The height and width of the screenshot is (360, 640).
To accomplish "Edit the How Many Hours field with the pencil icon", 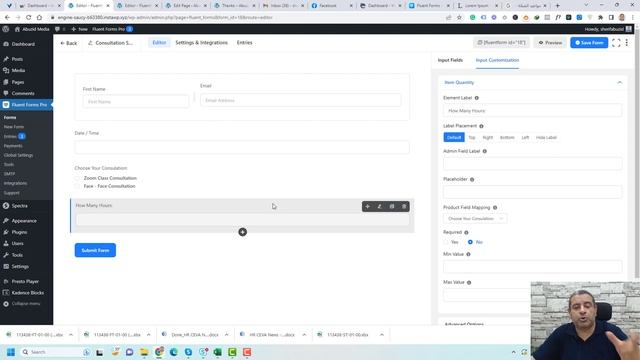I will point(380,207).
